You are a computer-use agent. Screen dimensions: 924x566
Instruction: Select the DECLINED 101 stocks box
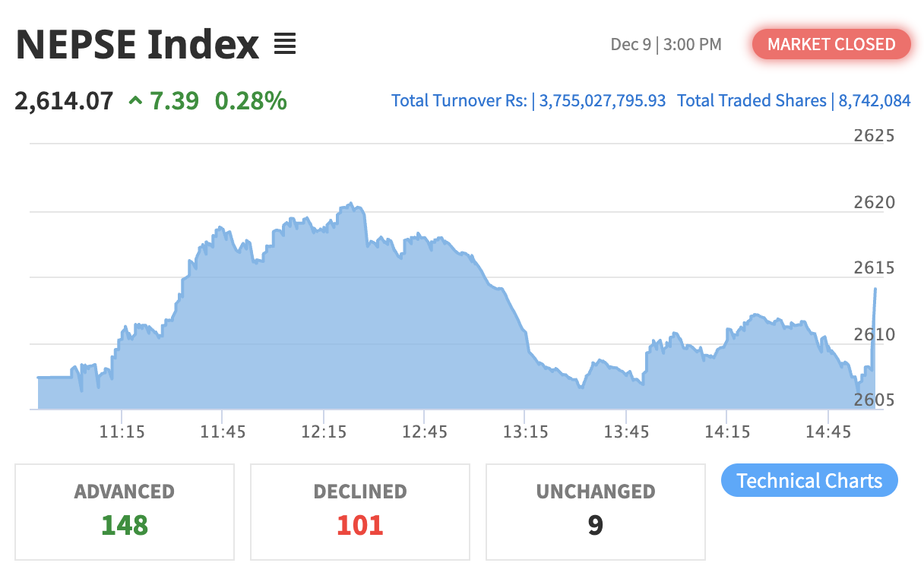click(360, 511)
